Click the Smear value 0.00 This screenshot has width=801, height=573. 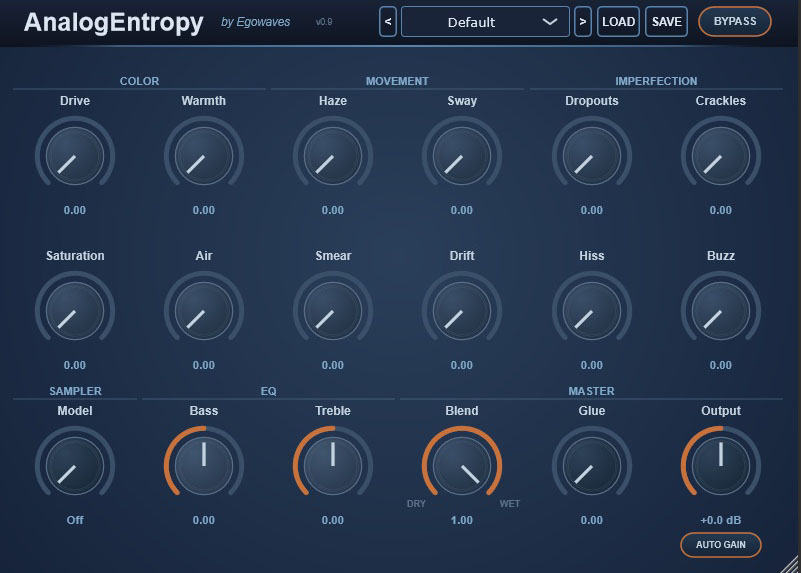point(333,366)
